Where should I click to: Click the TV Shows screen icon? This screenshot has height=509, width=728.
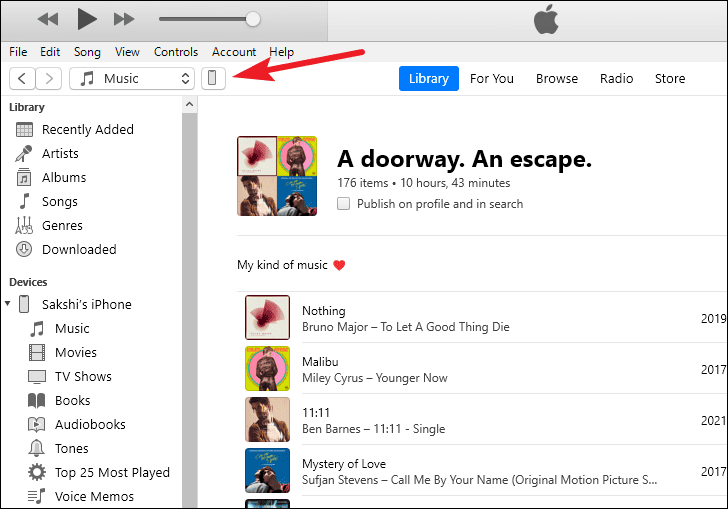pos(37,377)
